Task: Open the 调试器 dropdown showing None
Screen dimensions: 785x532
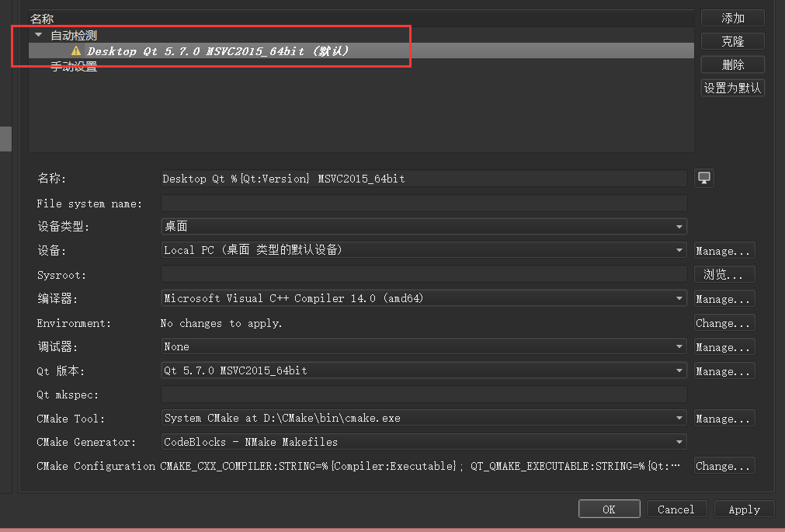Action: click(x=423, y=346)
